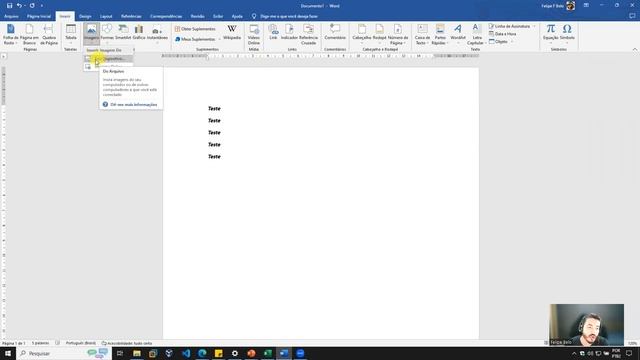Add an Indicador bookmark
Screen dimensions: 640x360
pos(289,33)
